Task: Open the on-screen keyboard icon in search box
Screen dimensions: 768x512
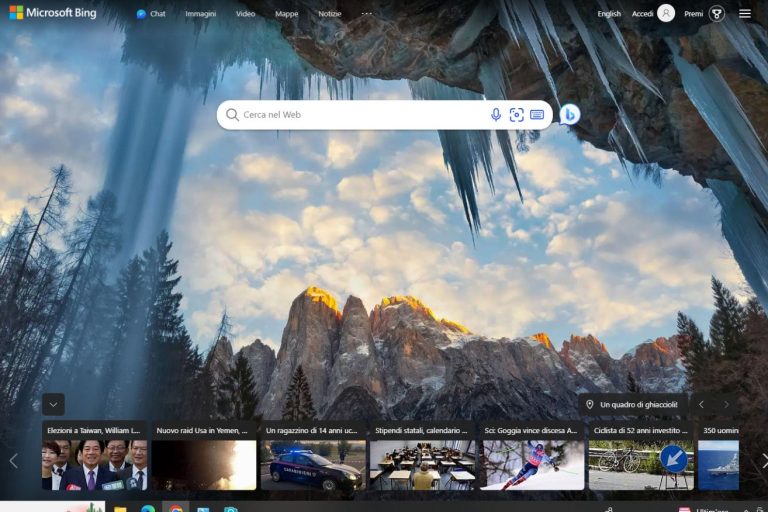Action: click(537, 115)
